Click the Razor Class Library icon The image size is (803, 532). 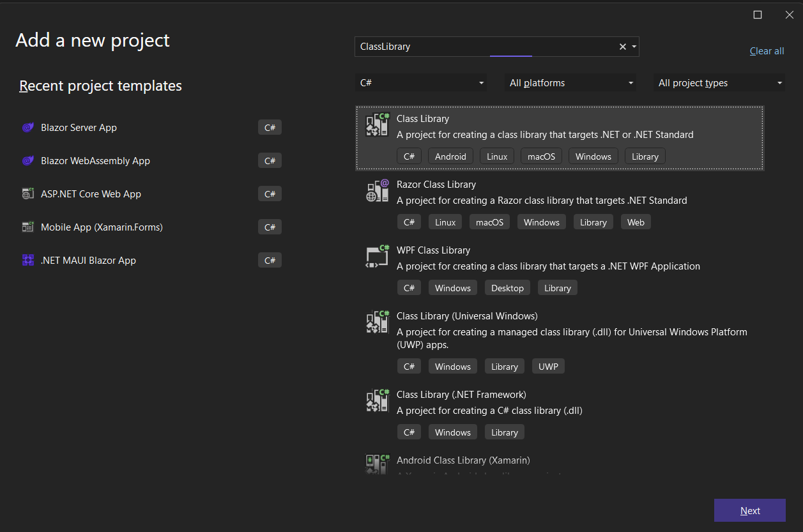point(378,191)
